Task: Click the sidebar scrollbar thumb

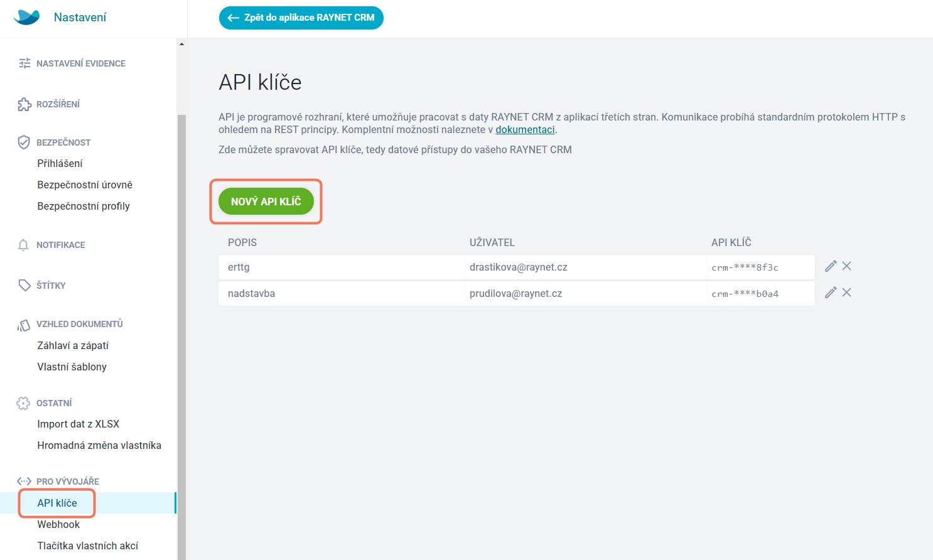Action: [181, 337]
